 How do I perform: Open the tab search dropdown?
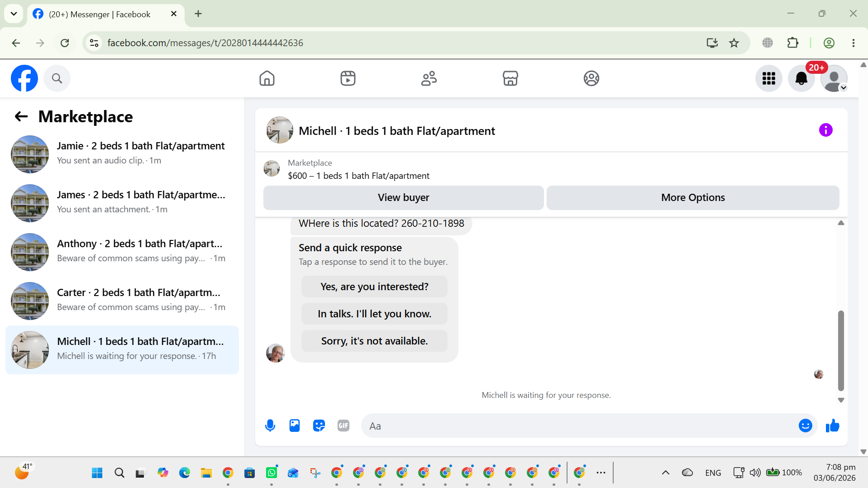point(14,14)
